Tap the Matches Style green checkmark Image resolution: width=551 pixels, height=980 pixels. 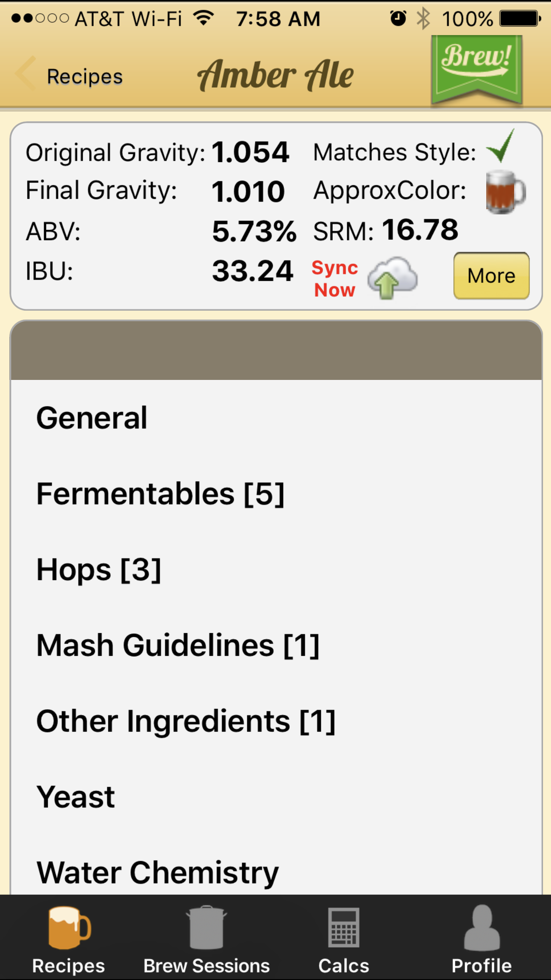click(x=501, y=146)
